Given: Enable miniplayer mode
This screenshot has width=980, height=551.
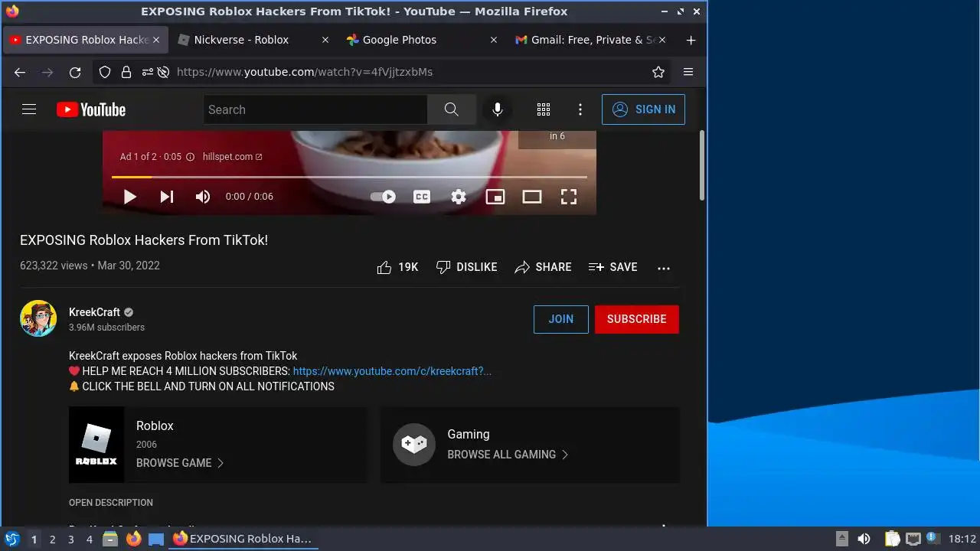Looking at the screenshot, I should click(495, 197).
